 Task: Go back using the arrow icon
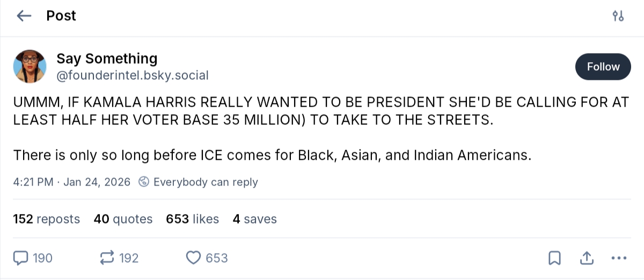pyautogui.click(x=24, y=16)
